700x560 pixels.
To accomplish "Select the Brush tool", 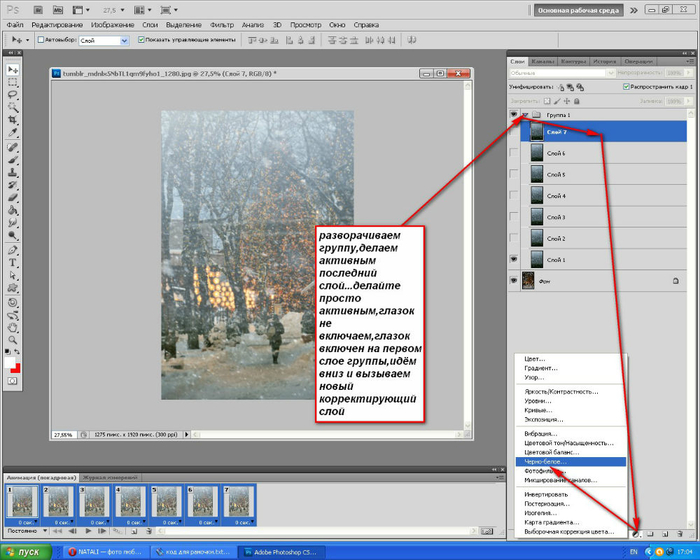I will pyautogui.click(x=12, y=160).
